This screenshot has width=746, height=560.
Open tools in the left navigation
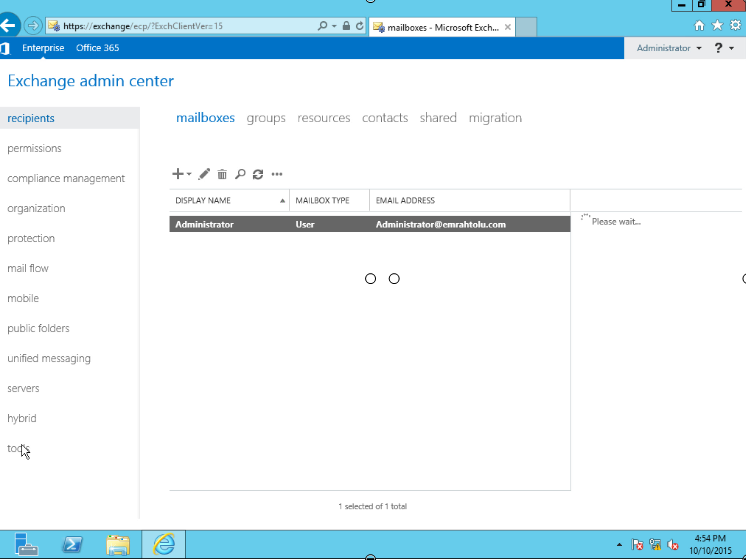tap(18, 448)
